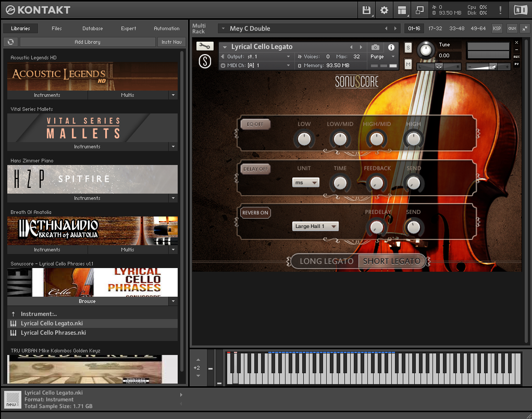Screen dimensions: 532x419
Task: Open delay unit ms dropdown
Action: tap(306, 182)
